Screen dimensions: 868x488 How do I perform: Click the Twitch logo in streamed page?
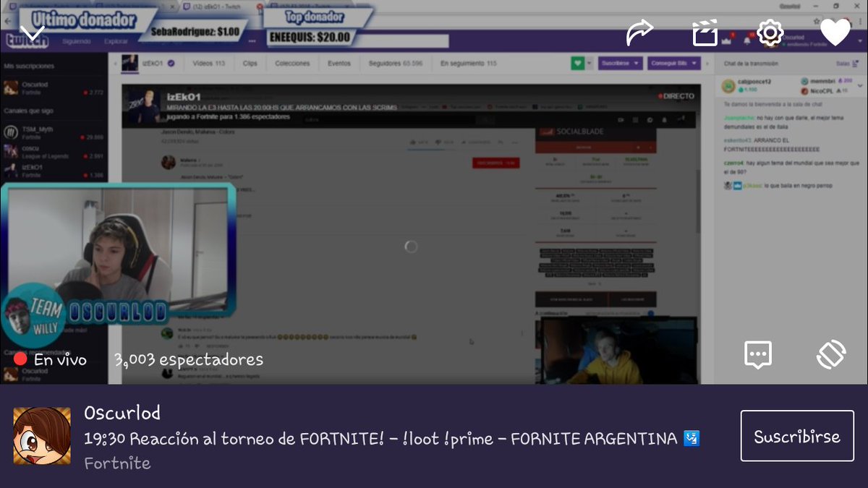pyautogui.click(x=27, y=40)
